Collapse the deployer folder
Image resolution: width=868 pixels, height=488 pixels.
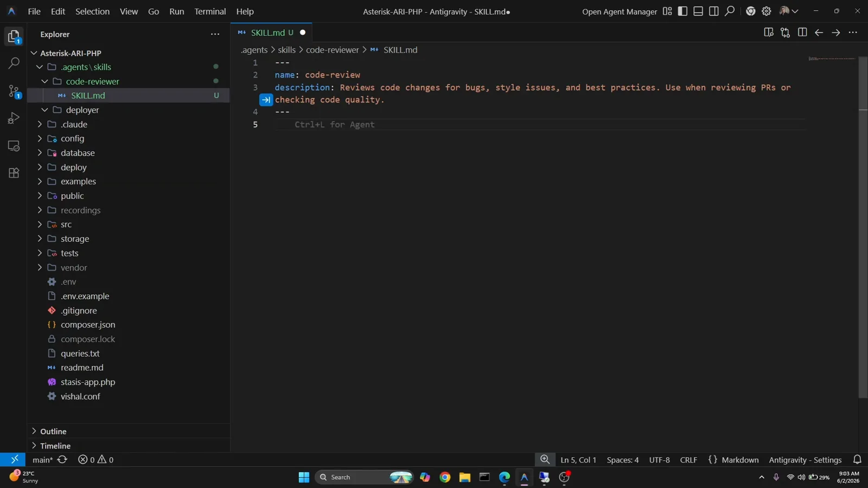point(44,110)
